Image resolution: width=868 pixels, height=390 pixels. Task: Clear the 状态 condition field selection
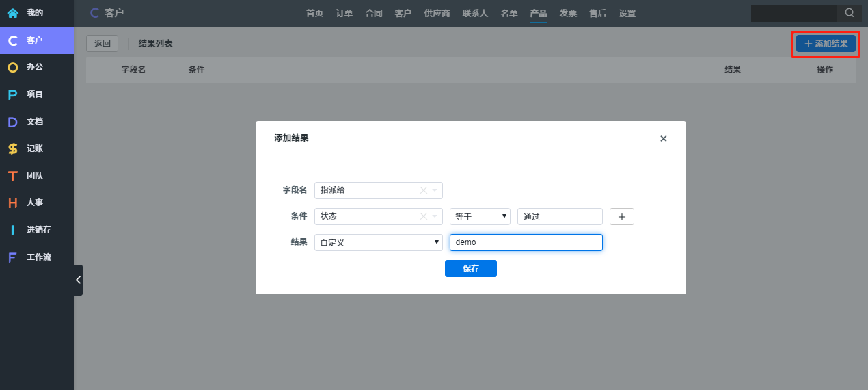point(423,216)
